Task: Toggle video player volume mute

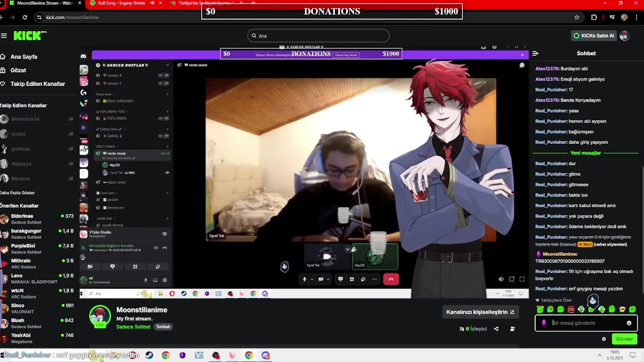Action: coord(501,279)
